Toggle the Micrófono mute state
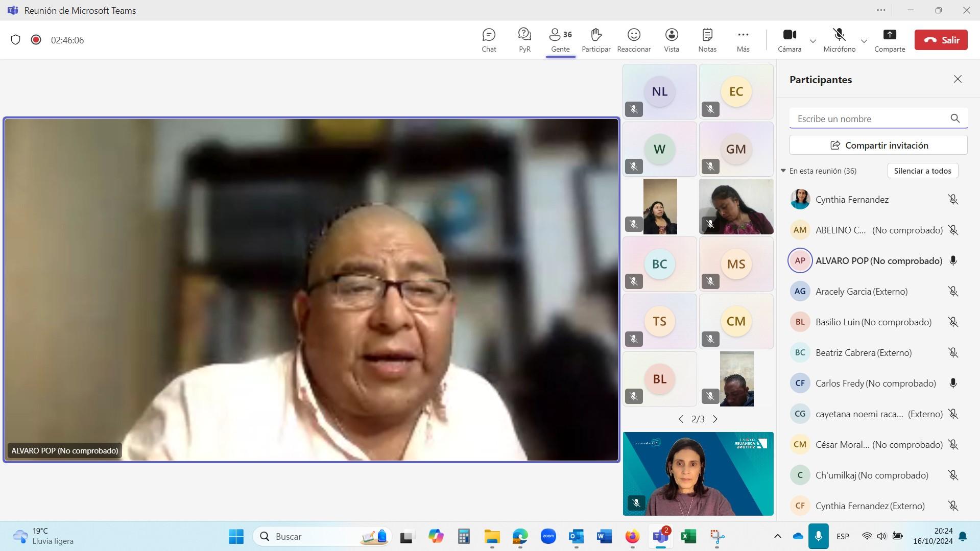 coord(839,40)
